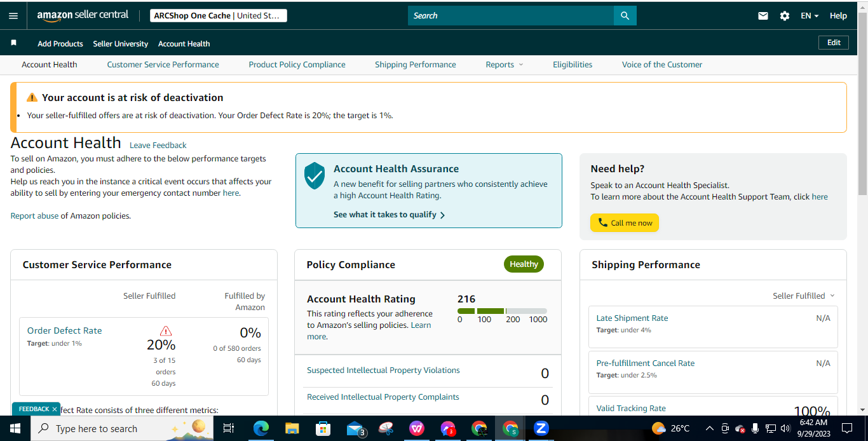The width and height of the screenshot is (868, 441).
Task: Close the Feedback tab with X
Action: [x=55, y=409]
